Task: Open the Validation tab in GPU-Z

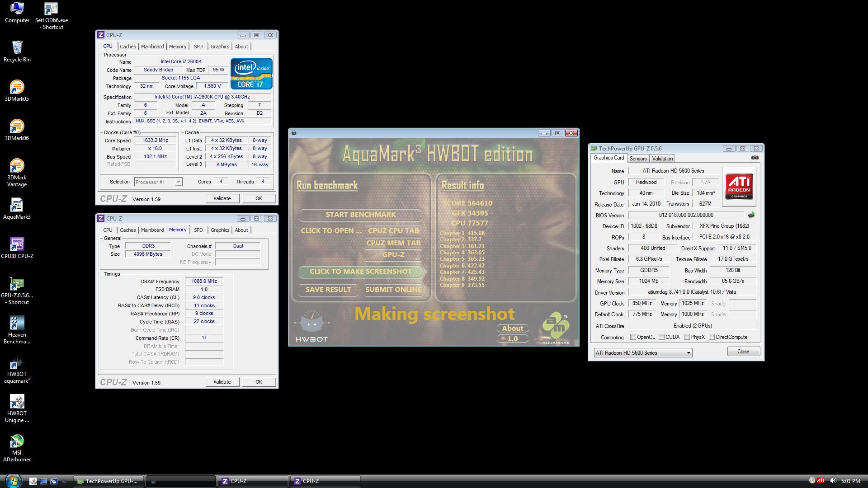Action: (662, 159)
